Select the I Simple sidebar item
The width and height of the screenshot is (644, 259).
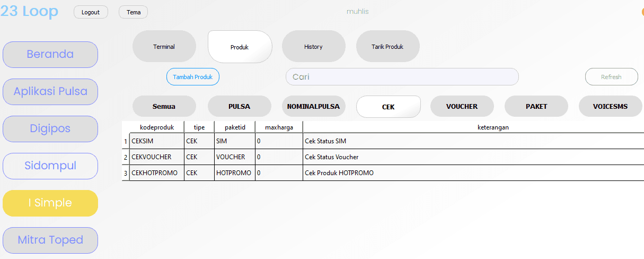coord(50,203)
